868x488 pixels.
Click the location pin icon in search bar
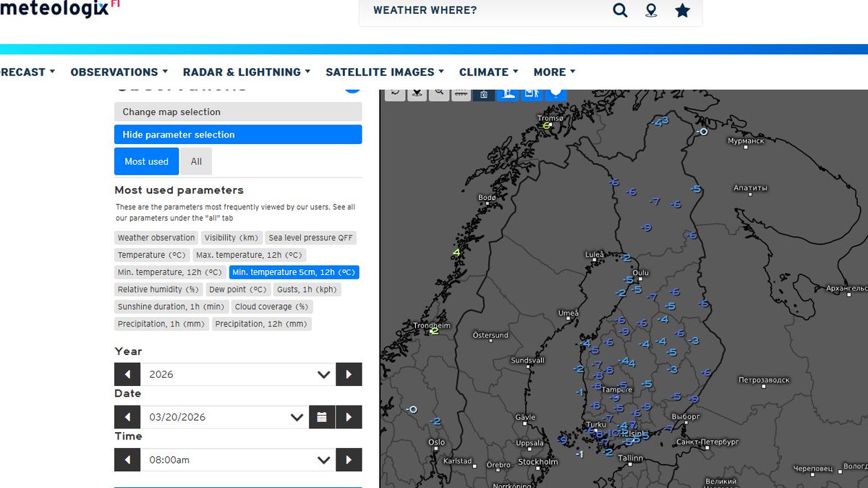click(x=651, y=10)
